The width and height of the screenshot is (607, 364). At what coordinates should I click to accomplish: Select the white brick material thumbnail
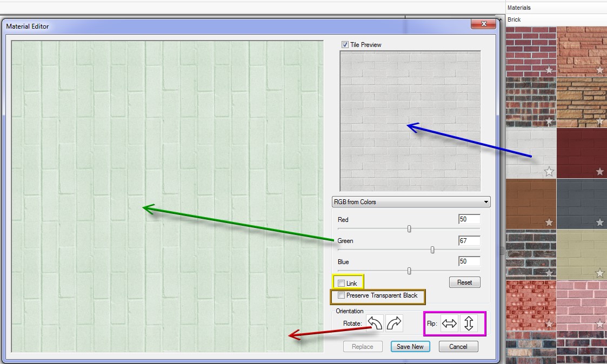pyautogui.click(x=531, y=153)
